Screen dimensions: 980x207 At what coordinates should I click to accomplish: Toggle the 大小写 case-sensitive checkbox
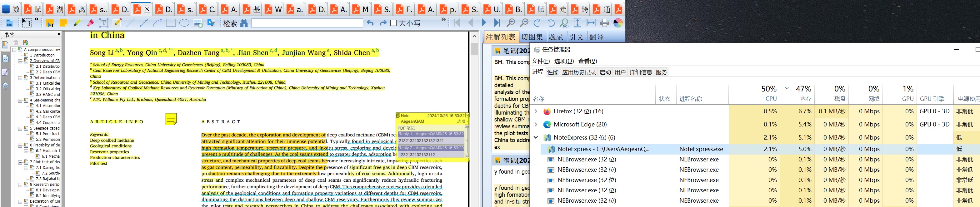click(394, 23)
